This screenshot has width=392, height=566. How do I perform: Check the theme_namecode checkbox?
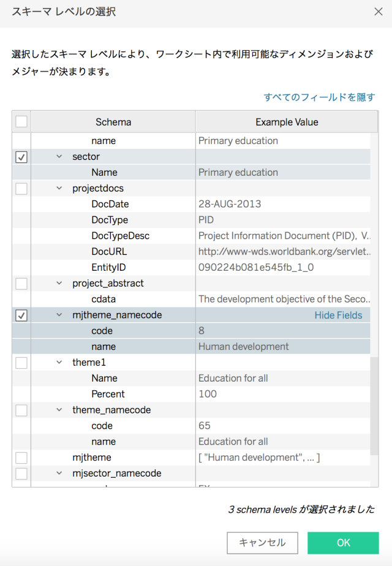pos(21,410)
